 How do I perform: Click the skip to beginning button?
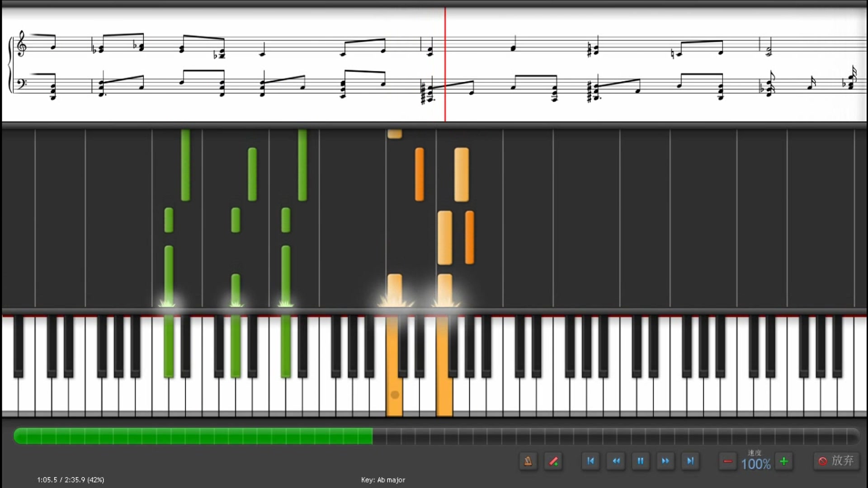[590, 460]
